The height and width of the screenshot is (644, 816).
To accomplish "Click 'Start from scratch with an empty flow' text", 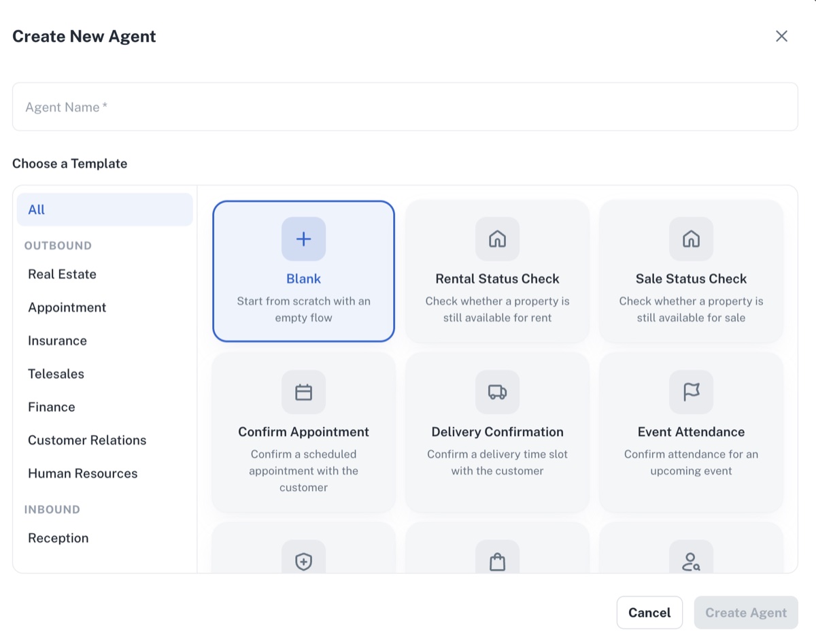I will tap(303, 309).
